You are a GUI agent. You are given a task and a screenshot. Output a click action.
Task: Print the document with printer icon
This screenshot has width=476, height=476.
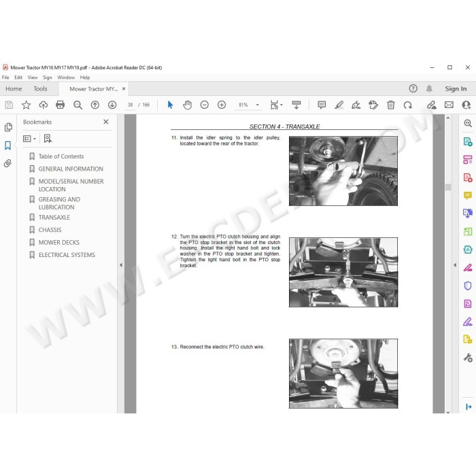tap(61, 105)
